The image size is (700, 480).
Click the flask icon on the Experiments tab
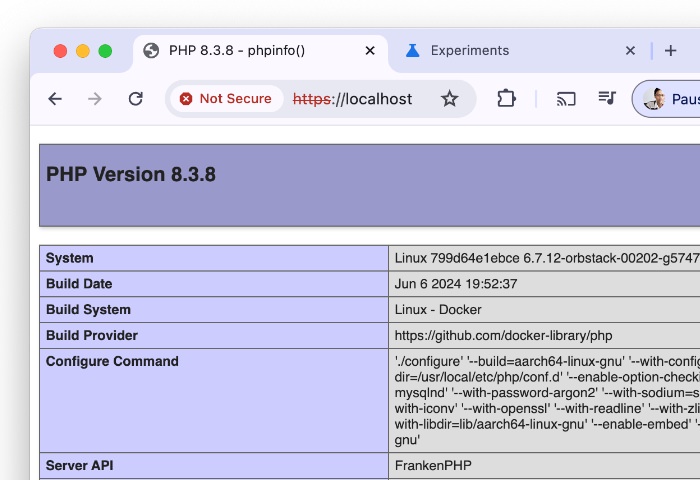point(412,51)
